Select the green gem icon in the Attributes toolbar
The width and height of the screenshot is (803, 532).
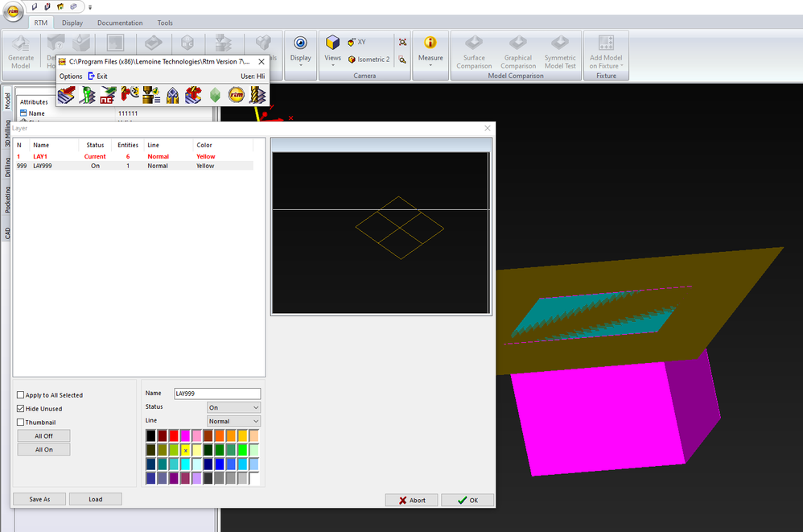tap(213, 94)
